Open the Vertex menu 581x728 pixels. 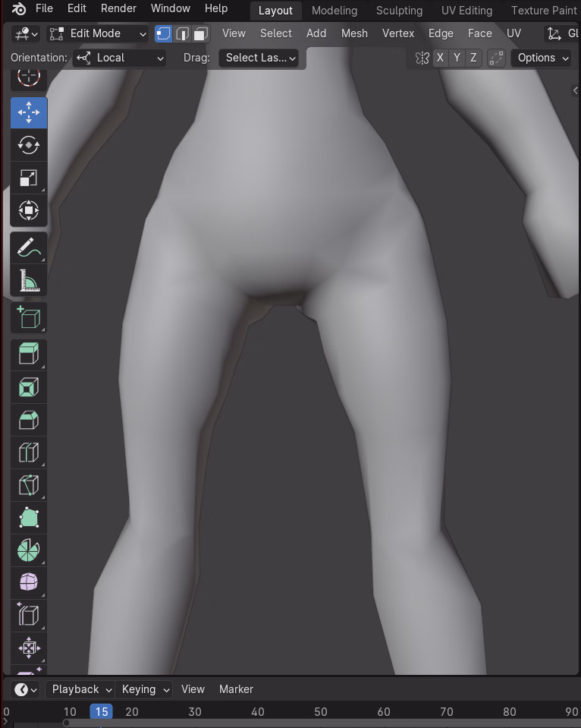(x=398, y=33)
